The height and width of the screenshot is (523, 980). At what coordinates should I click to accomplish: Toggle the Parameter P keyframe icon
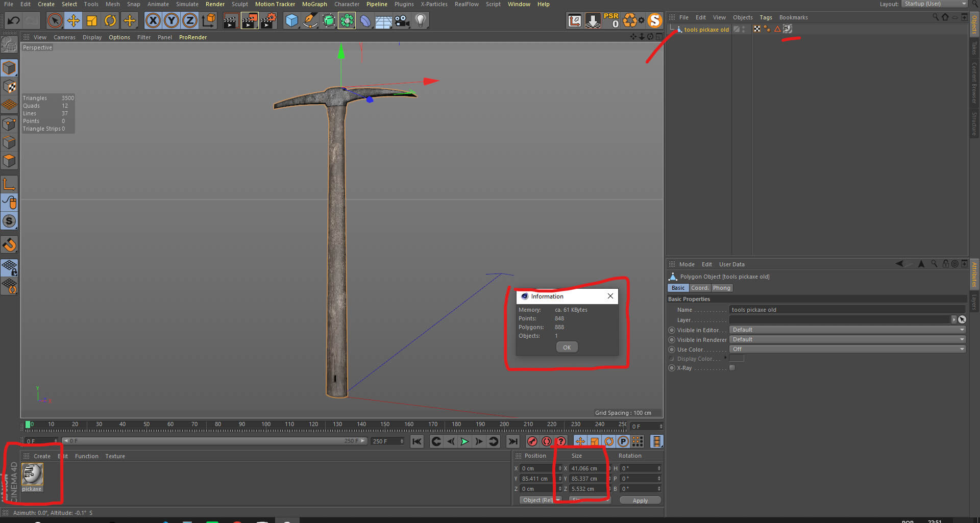pyautogui.click(x=623, y=441)
